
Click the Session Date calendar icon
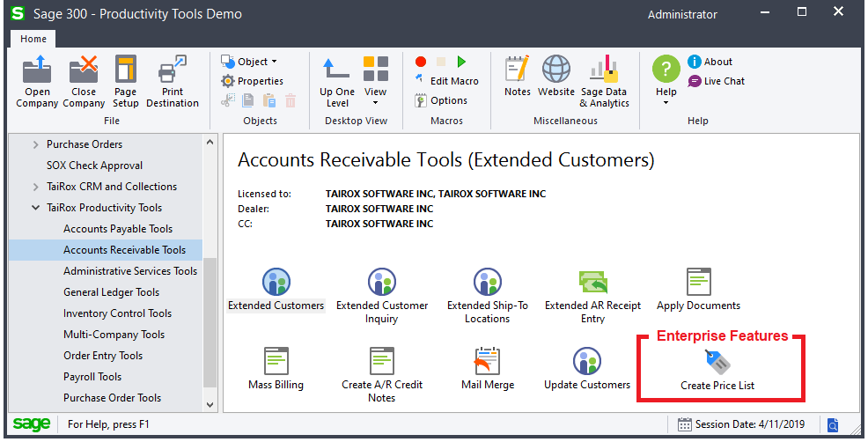pos(685,424)
